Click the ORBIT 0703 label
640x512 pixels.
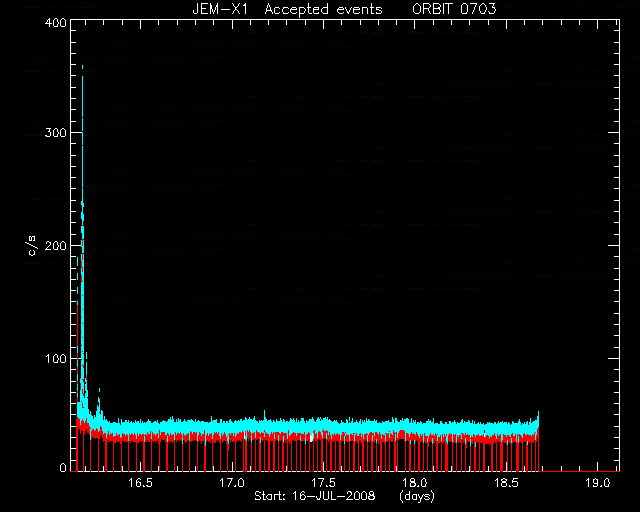click(x=454, y=9)
